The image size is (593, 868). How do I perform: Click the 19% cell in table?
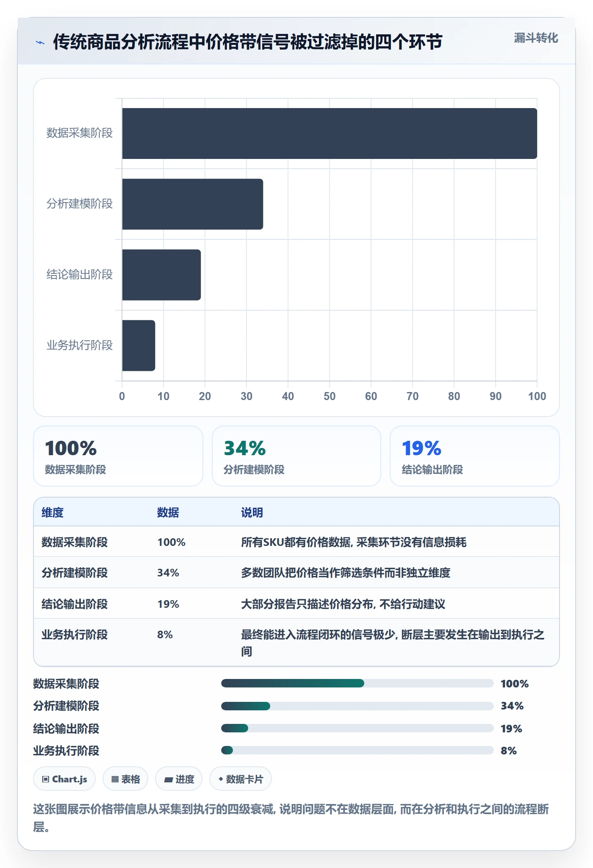(x=168, y=604)
